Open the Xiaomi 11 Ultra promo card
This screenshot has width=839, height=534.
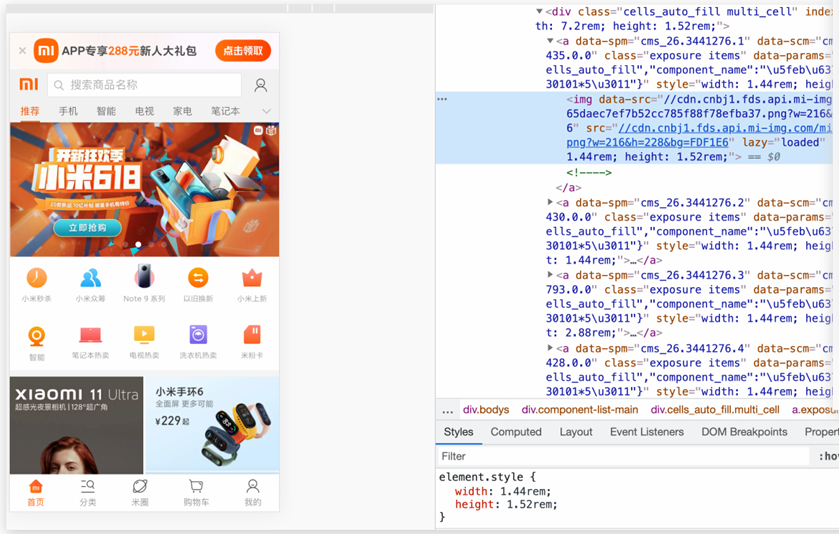[x=77, y=425]
